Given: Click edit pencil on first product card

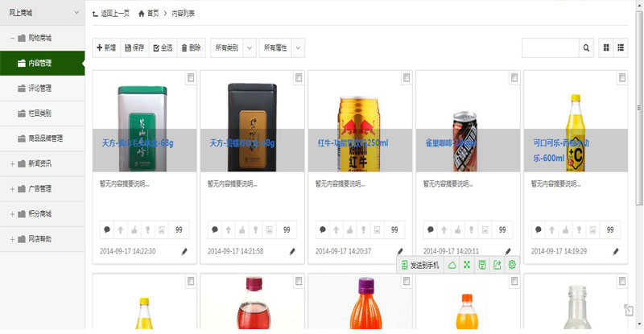Looking at the screenshot, I should 184,251.
